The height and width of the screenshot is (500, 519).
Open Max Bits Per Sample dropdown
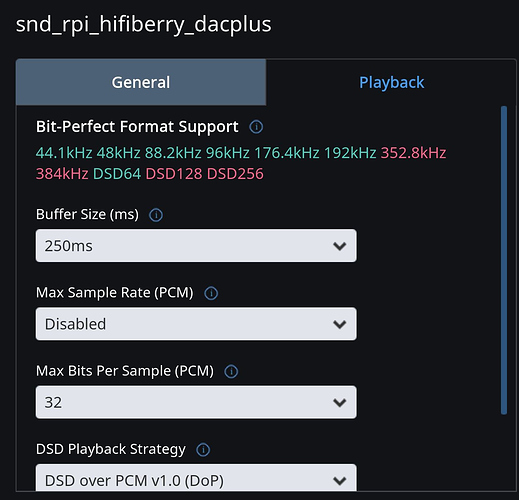click(x=196, y=402)
